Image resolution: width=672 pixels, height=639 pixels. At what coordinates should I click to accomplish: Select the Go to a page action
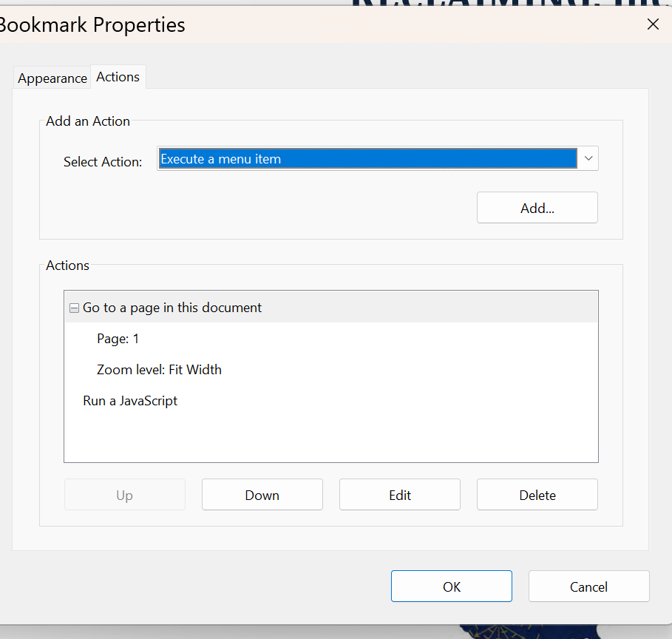click(x=172, y=308)
